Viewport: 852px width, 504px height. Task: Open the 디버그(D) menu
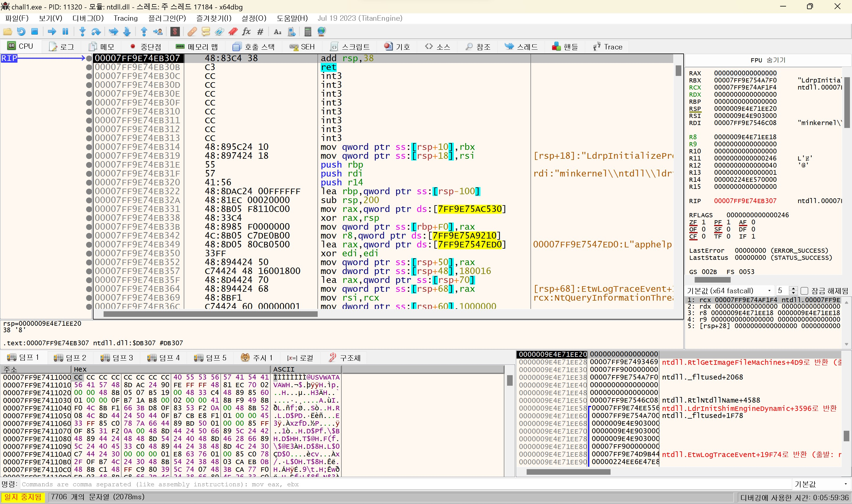coord(88,18)
